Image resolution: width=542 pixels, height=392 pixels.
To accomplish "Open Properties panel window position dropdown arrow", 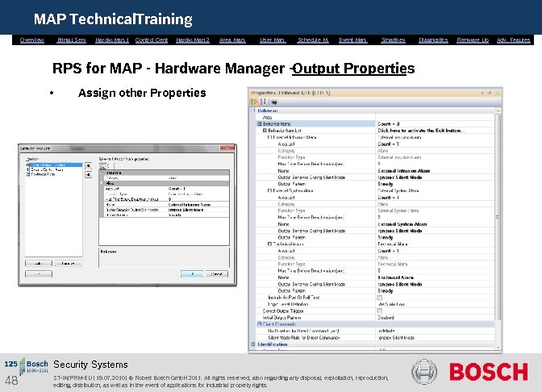I will coord(482,93).
